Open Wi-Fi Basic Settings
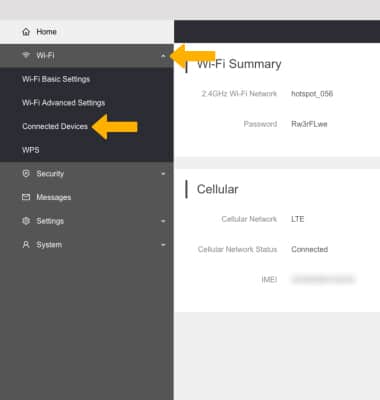 56,79
